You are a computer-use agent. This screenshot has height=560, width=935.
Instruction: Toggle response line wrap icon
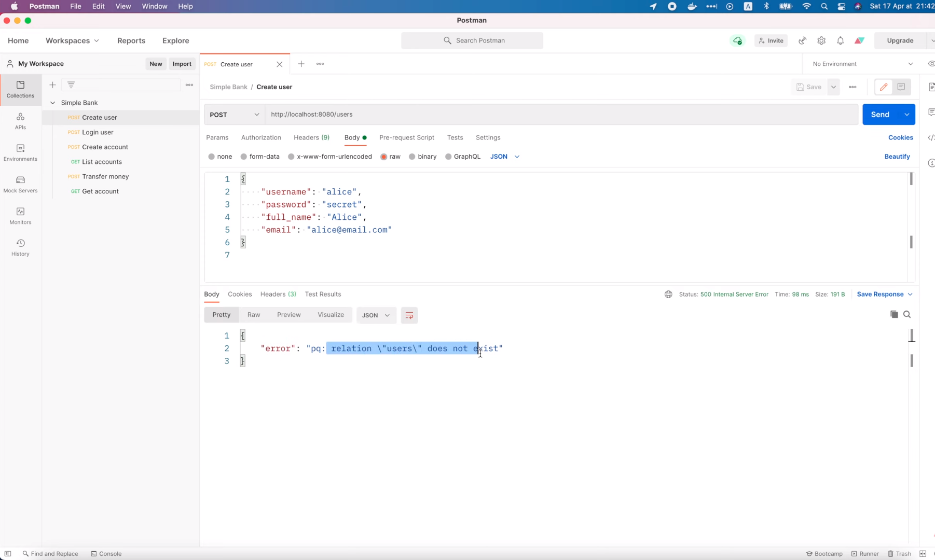click(x=409, y=315)
